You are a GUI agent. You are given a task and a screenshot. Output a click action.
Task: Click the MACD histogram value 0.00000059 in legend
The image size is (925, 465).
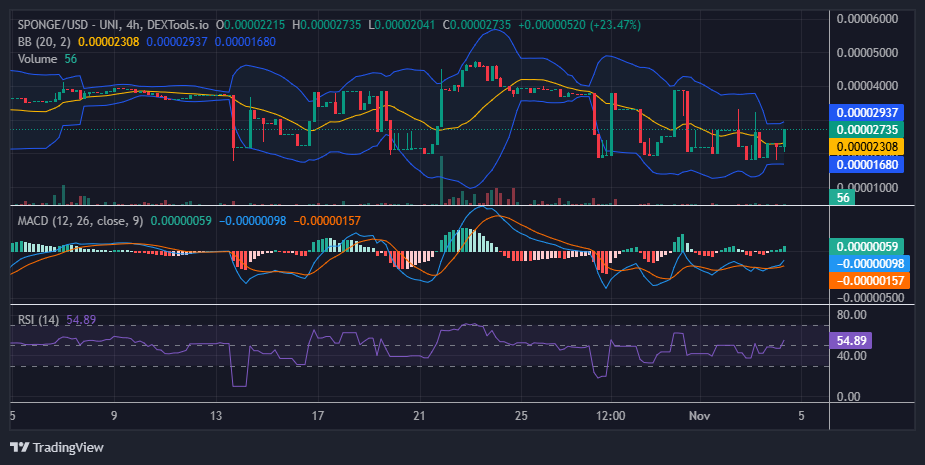tap(181, 221)
